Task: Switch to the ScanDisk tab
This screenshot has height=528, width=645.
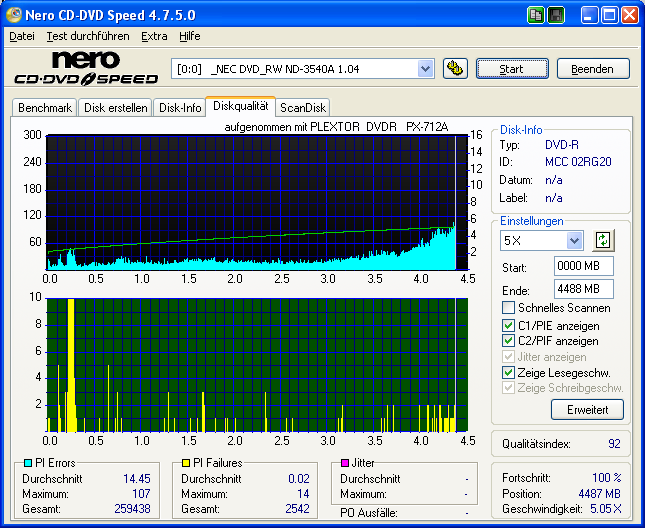Action: (302, 107)
